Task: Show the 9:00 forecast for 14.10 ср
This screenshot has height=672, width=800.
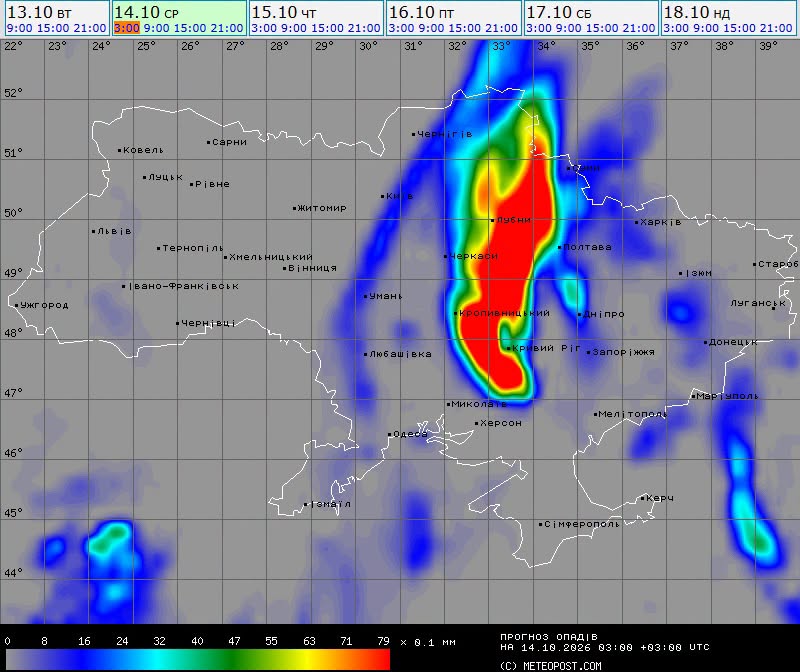Action: pos(157,28)
